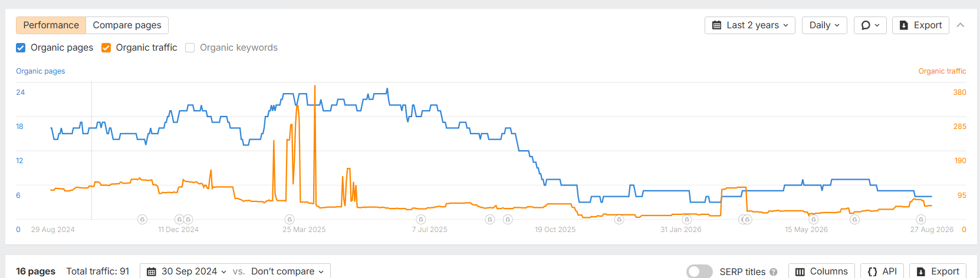Click the Columns button
980x278 pixels.
pyautogui.click(x=821, y=272)
